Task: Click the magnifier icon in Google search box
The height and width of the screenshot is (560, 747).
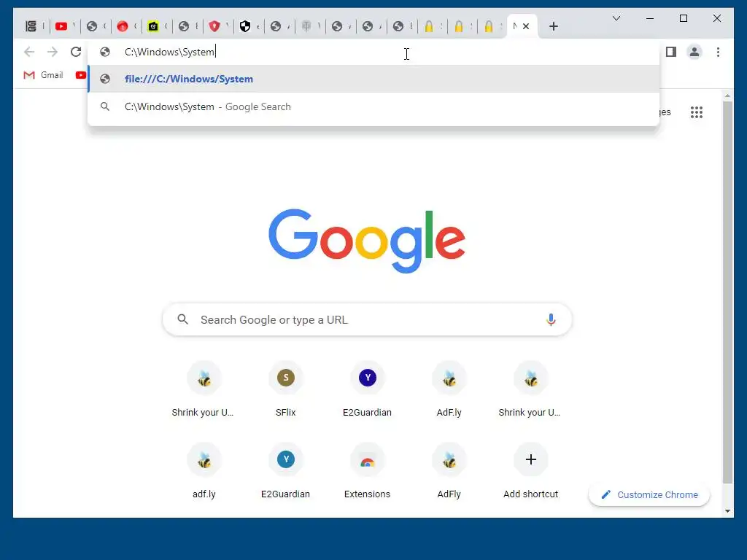Action: point(183,319)
